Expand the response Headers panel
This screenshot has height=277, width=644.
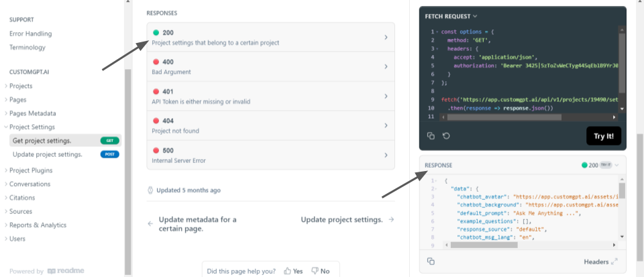click(600, 262)
